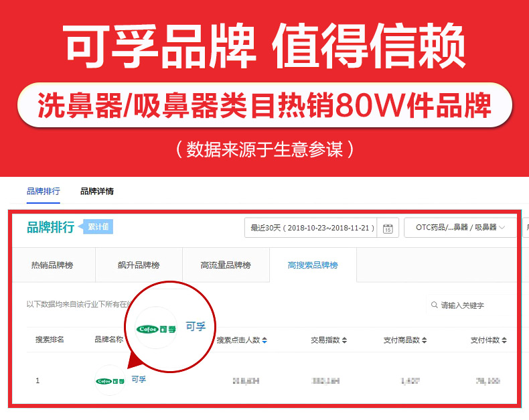Screen dimensions: 529x420
Task: Sort by 交易指数 column arrows
Action: pyautogui.click(x=344, y=340)
